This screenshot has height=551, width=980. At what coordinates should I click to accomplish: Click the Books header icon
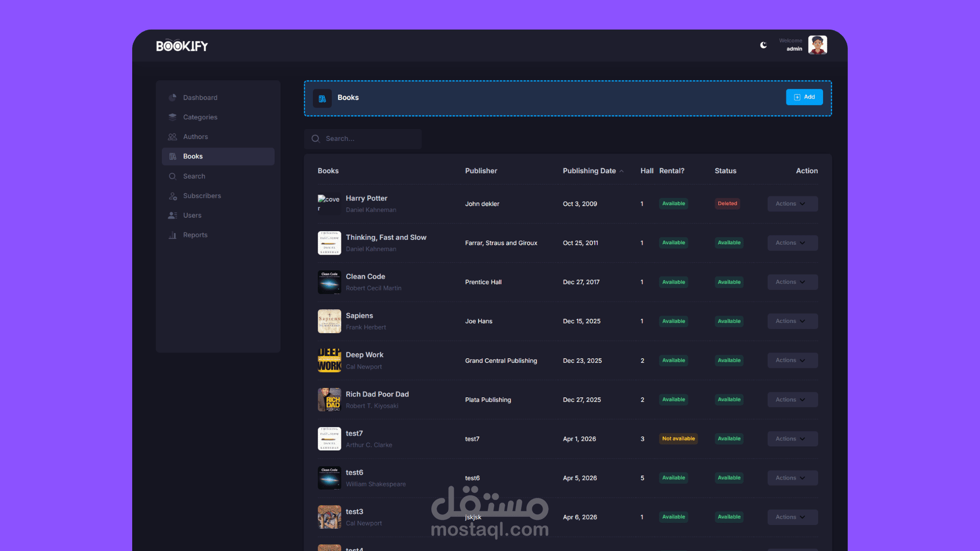point(322,98)
